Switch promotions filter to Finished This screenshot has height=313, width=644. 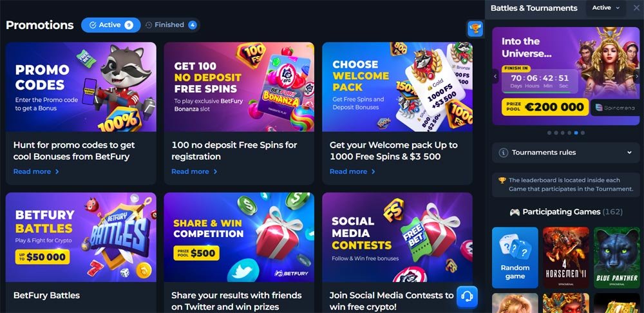171,25
